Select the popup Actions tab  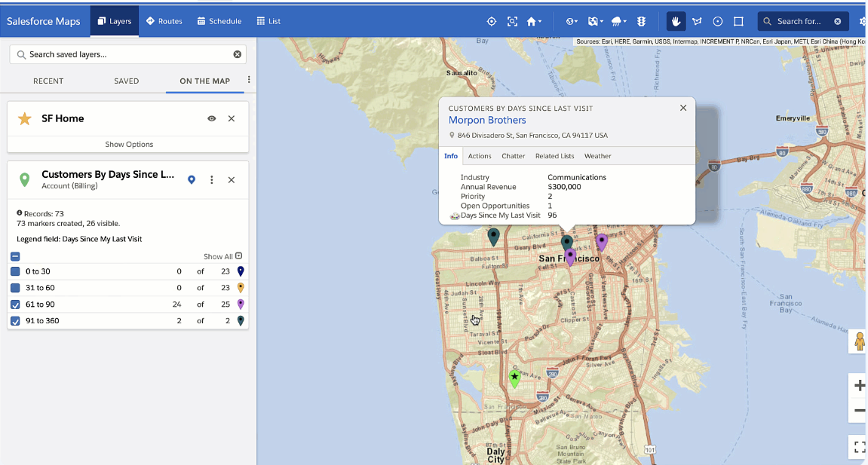(x=480, y=156)
